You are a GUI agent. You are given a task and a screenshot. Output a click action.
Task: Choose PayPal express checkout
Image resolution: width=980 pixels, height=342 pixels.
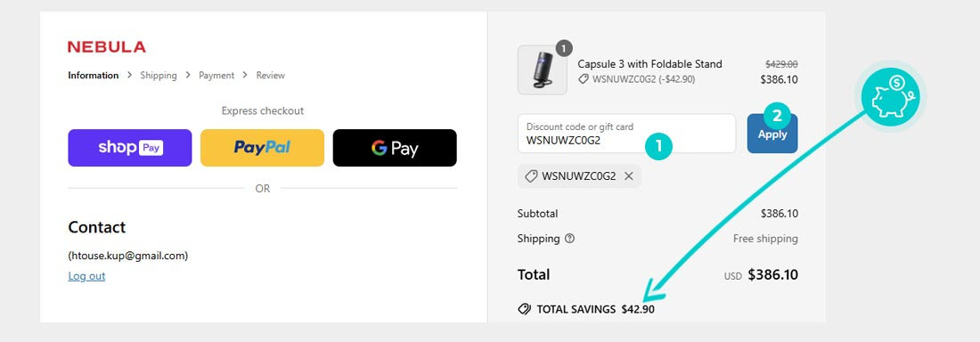(263, 148)
